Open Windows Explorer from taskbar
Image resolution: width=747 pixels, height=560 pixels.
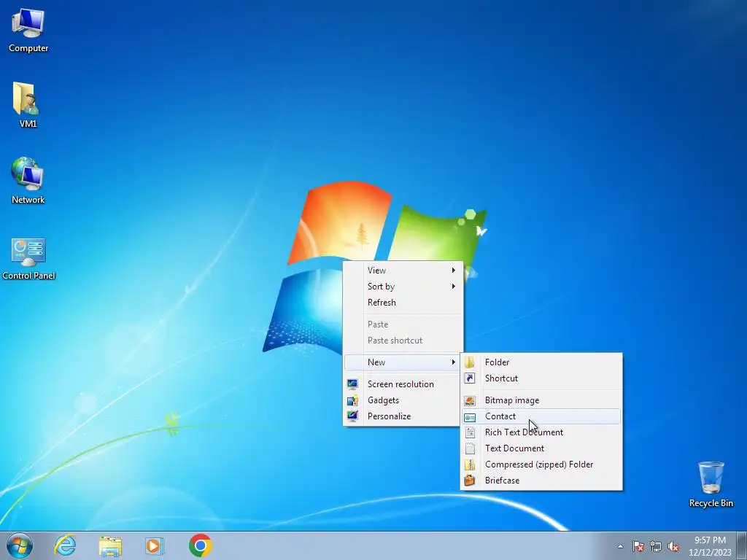pyautogui.click(x=110, y=545)
